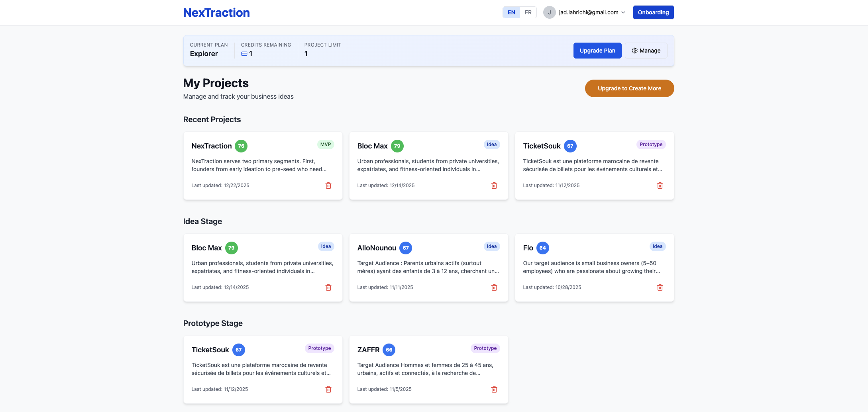The image size is (868, 412).
Task: Click the MVP stage label on NexTraction card
Action: [x=326, y=144]
